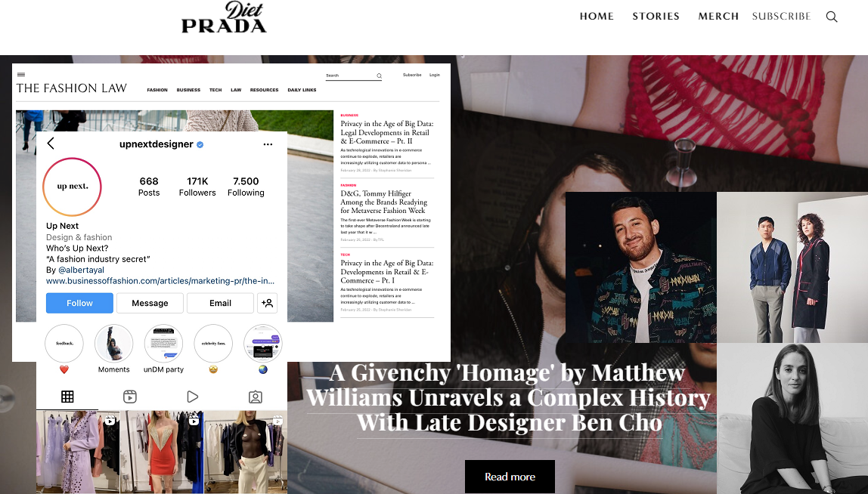Image resolution: width=868 pixels, height=494 pixels.
Task: Open the Moments story highlight
Action: 114,349
